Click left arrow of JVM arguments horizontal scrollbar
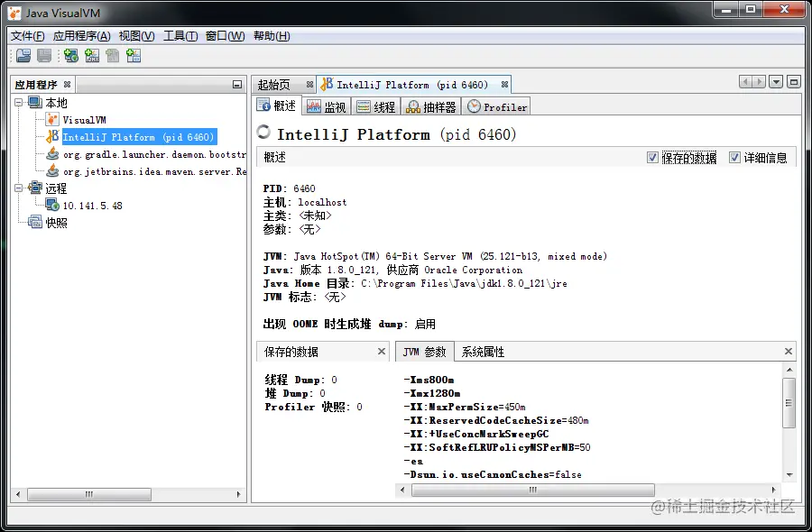 click(403, 490)
